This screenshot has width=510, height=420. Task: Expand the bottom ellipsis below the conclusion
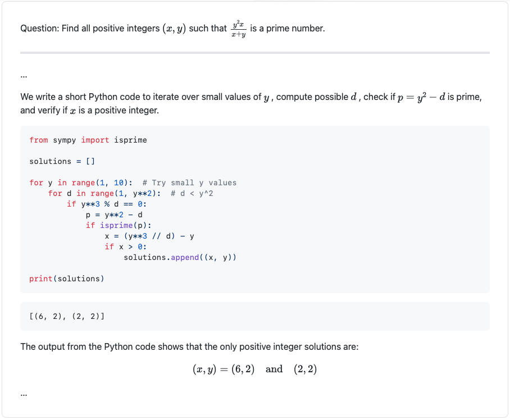click(x=23, y=394)
